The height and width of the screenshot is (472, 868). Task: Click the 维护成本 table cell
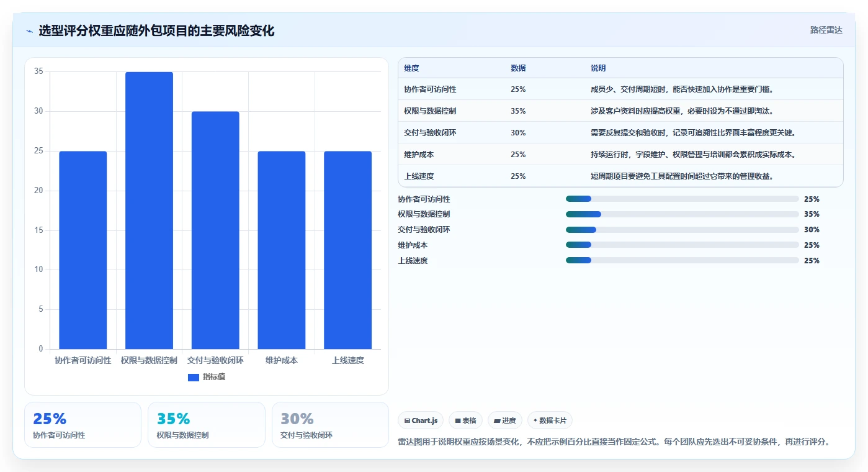pyautogui.click(x=419, y=155)
